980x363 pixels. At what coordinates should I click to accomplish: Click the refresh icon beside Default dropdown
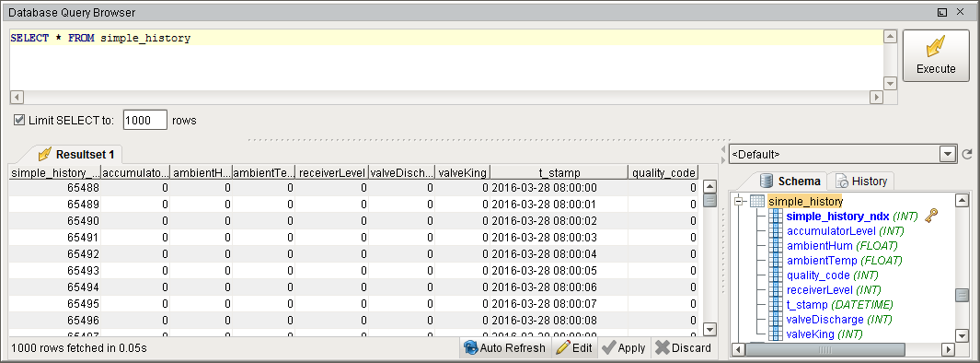point(967,154)
